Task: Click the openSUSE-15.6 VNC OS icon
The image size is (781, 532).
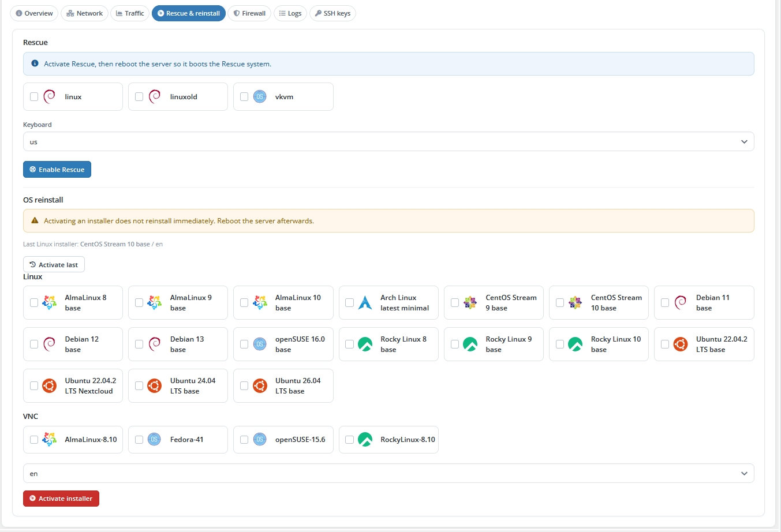Action: click(260, 439)
